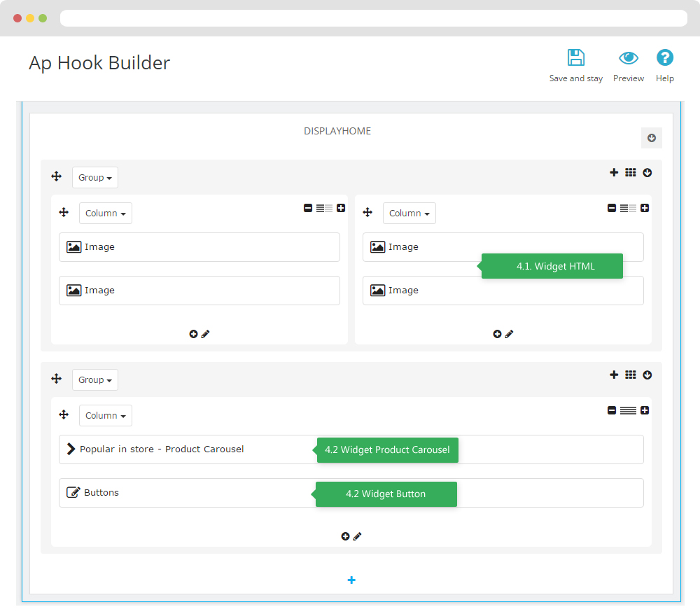Viewport: 700px width, 614px height.
Task: Reduce width of second group's Column
Action: click(x=612, y=410)
